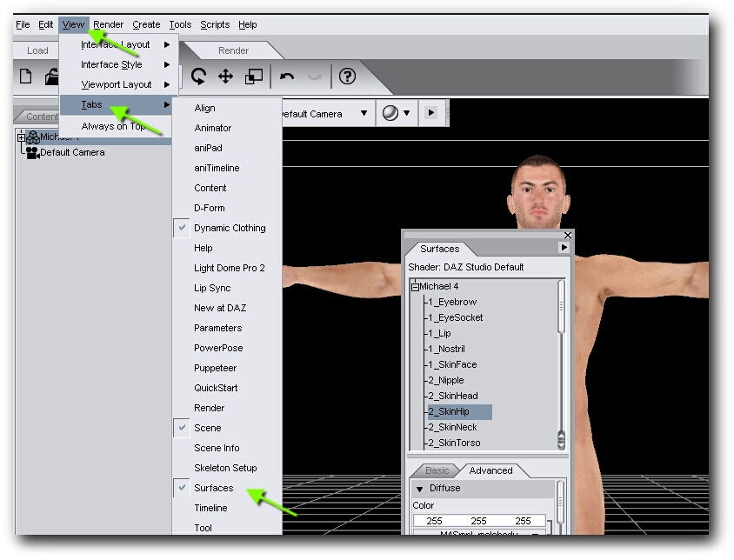Toggle the Surfaces tab checkmark
This screenshot has height=560, width=734.
182,488
